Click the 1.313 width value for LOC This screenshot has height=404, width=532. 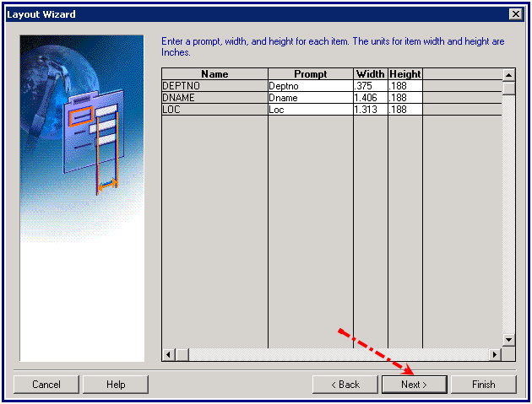pos(371,110)
